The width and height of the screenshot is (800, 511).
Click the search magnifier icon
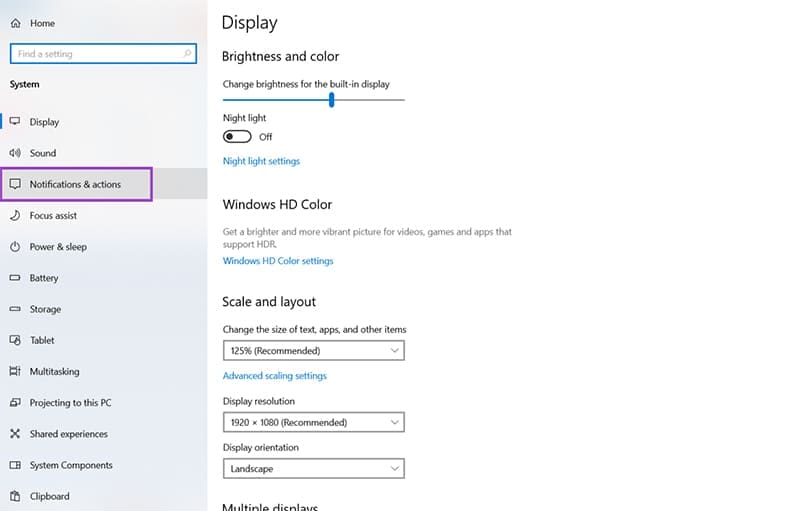click(187, 54)
